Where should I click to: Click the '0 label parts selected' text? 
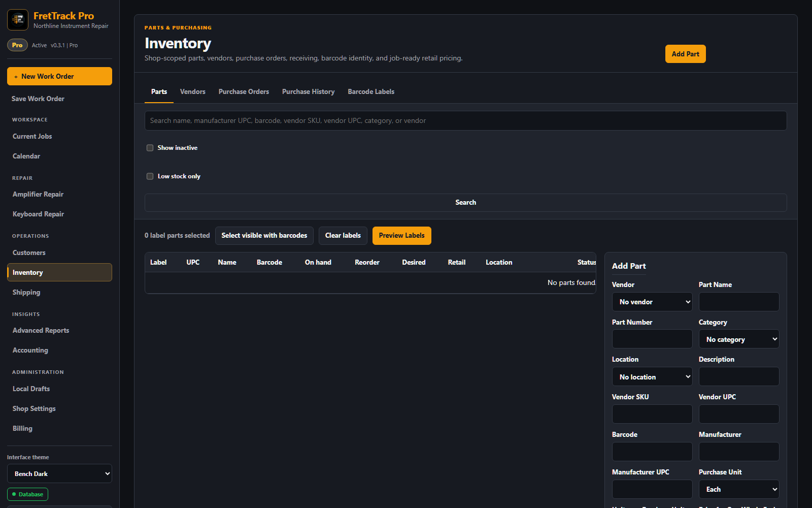pyautogui.click(x=177, y=236)
